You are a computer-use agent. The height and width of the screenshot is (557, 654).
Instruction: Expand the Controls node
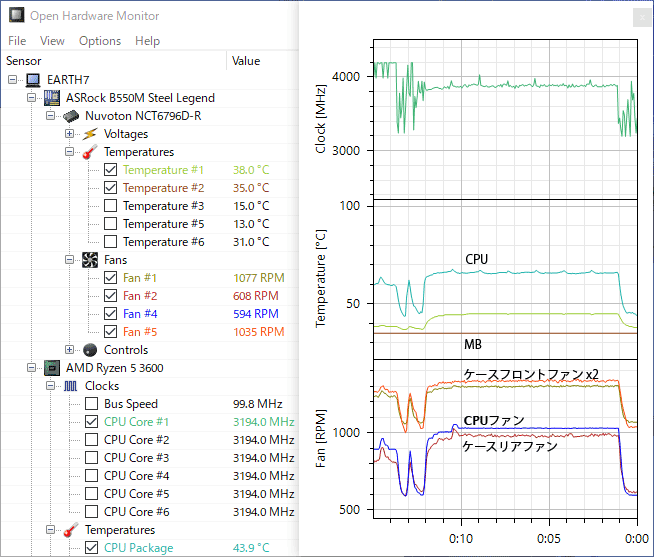[x=69, y=350]
